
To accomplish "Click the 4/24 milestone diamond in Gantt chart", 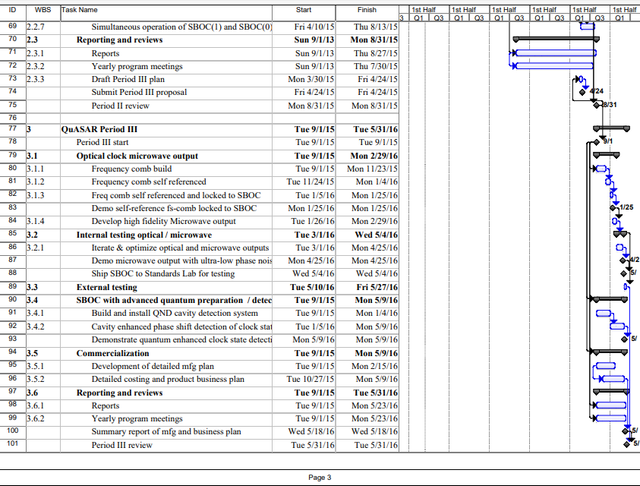I will 582,92.
